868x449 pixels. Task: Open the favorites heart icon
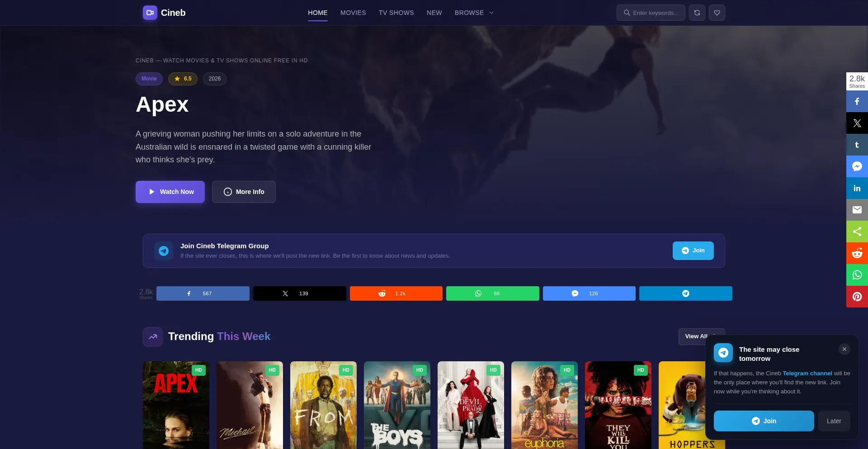pyautogui.click(x=717, y=13)
